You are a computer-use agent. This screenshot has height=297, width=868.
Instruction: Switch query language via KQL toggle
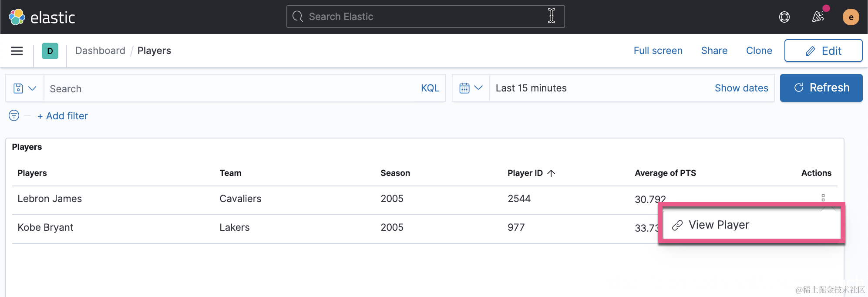[x=430, y=88]
